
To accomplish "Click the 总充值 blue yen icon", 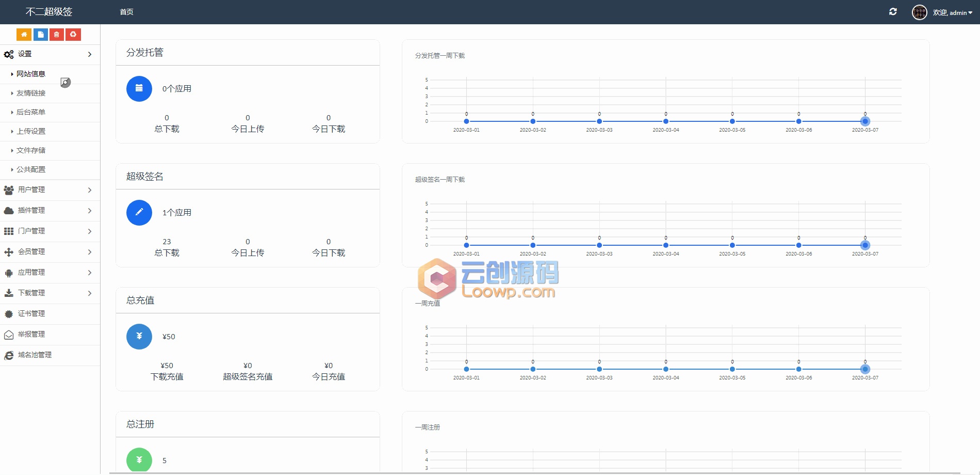I will (139, 337).
